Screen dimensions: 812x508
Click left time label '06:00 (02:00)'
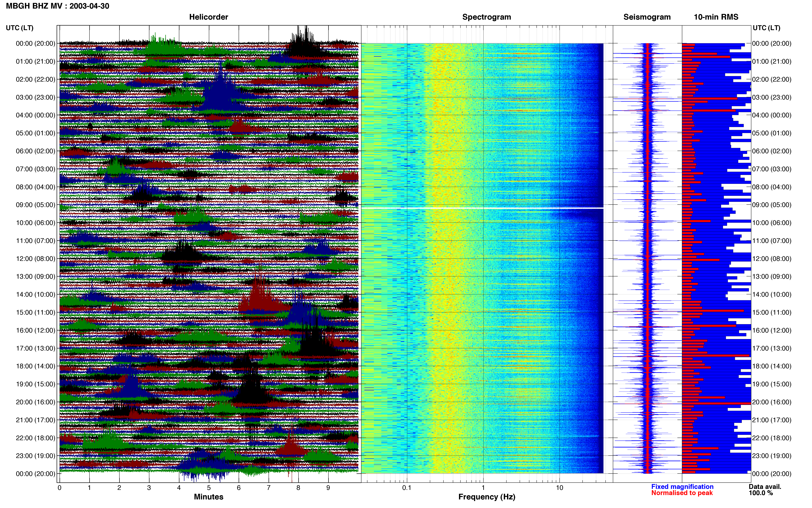[36, 151]
